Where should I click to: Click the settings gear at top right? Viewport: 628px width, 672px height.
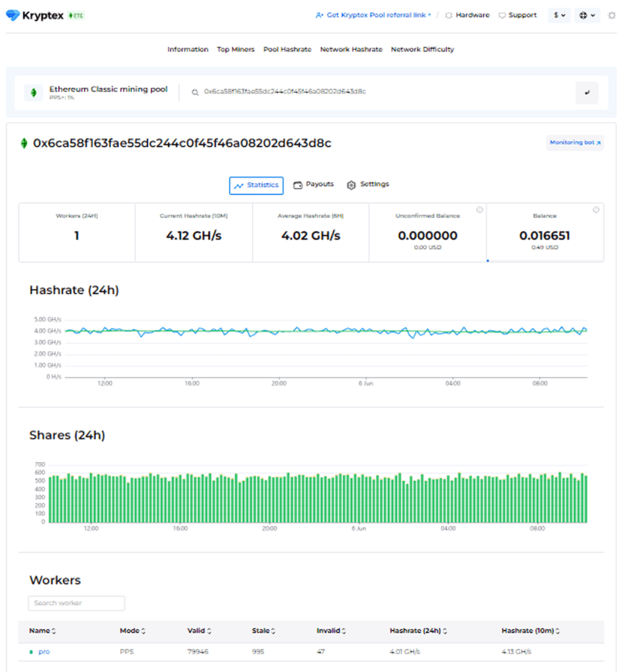(x=612, y=14)
